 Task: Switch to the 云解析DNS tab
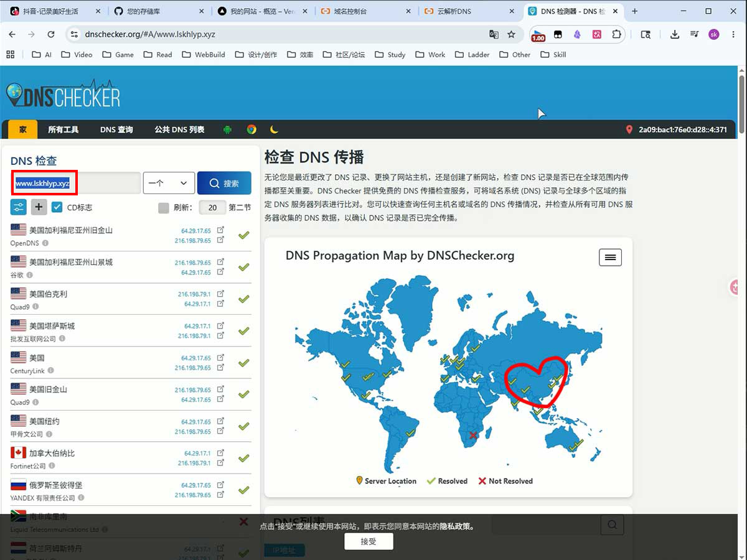[x=470, y=11]
